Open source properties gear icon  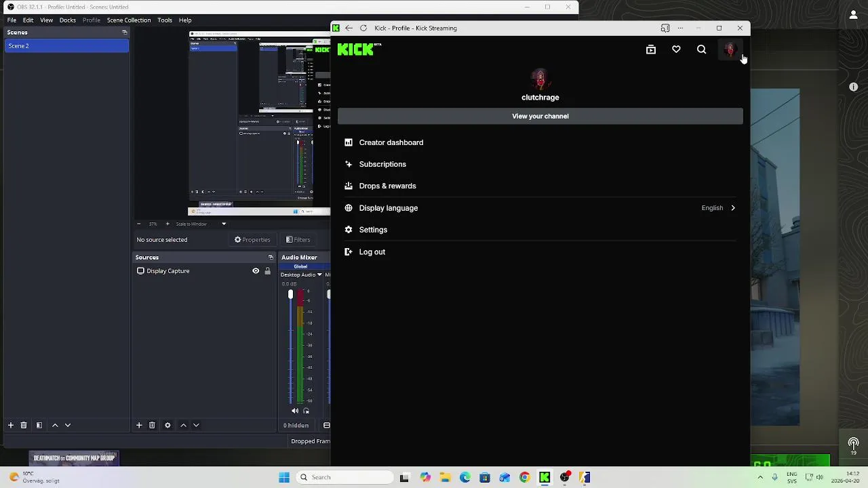[x=167, y=425]
